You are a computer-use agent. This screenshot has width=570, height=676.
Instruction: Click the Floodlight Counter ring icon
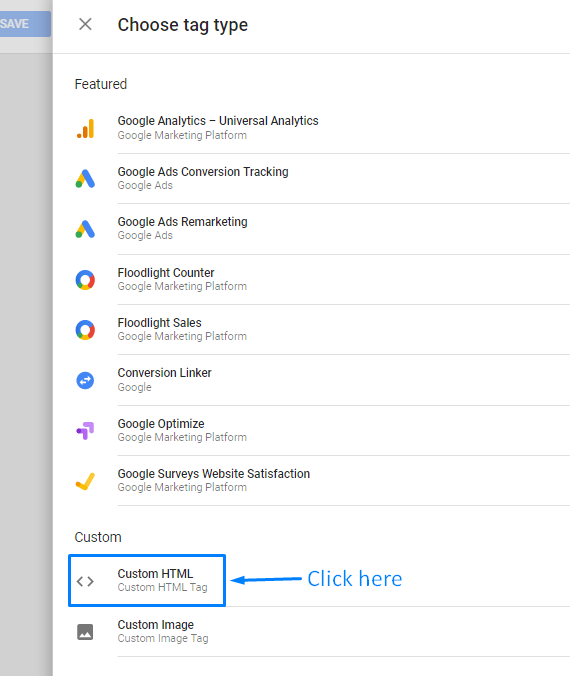(x=85, y=280)
